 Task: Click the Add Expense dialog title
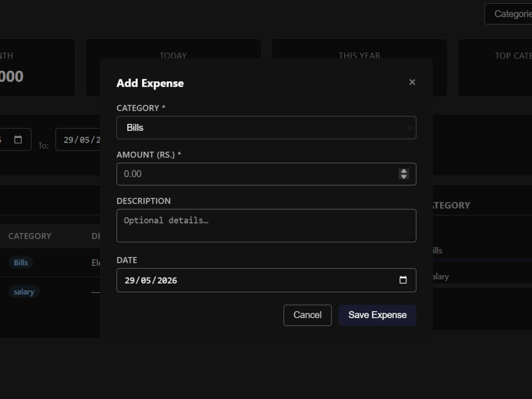click(x=150, y=83)
